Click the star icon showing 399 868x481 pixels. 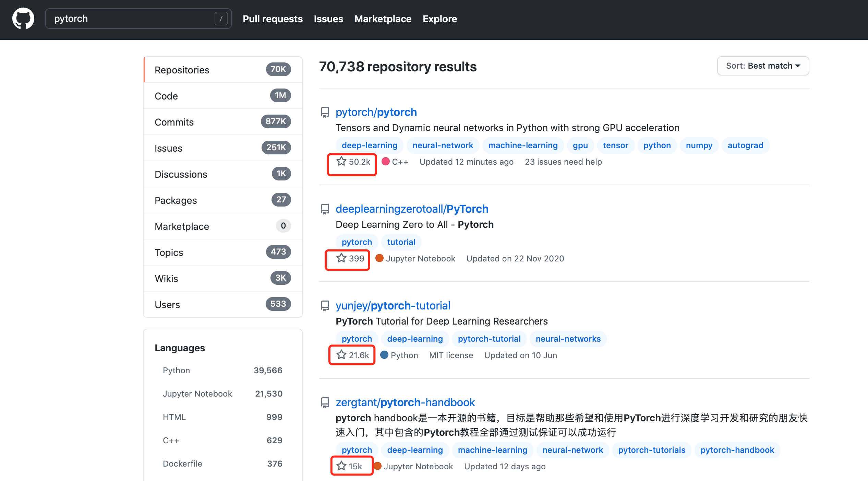tap(341, 258)
